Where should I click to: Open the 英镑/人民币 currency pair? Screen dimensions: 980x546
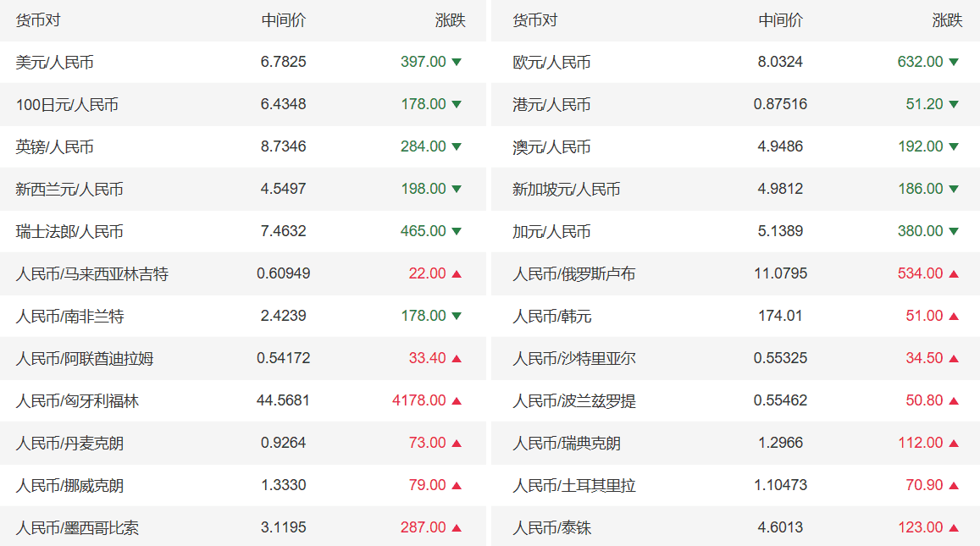[x=54, y=146]
